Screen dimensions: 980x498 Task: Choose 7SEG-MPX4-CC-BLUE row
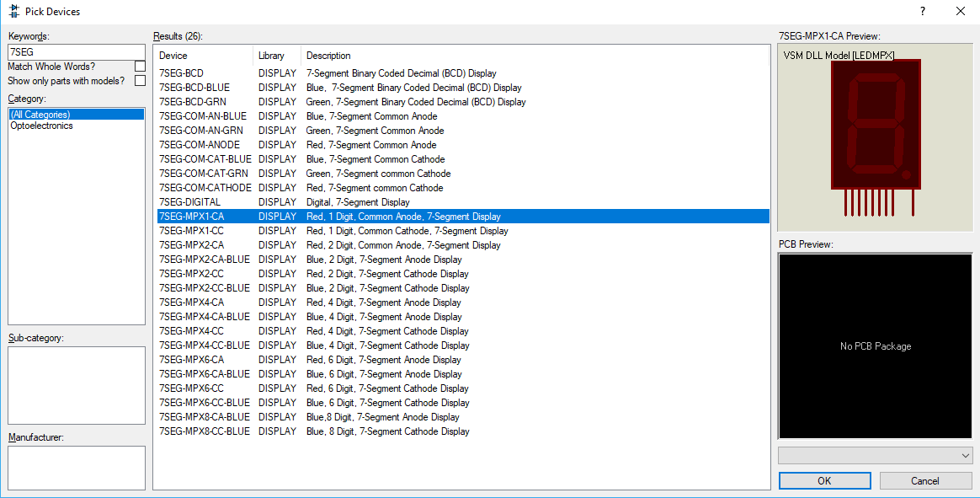[x=463, y=345]
